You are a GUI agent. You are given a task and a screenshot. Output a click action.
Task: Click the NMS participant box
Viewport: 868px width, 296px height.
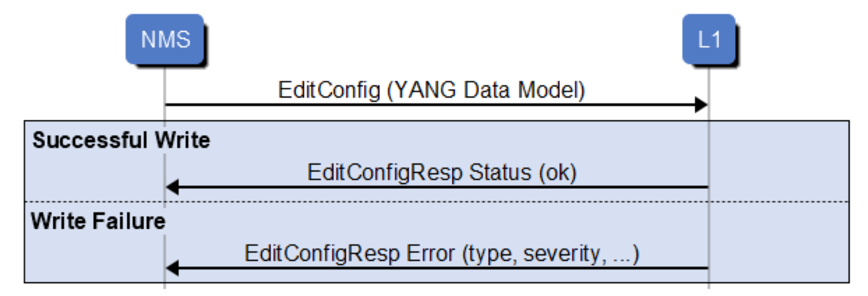coord(165,40)
